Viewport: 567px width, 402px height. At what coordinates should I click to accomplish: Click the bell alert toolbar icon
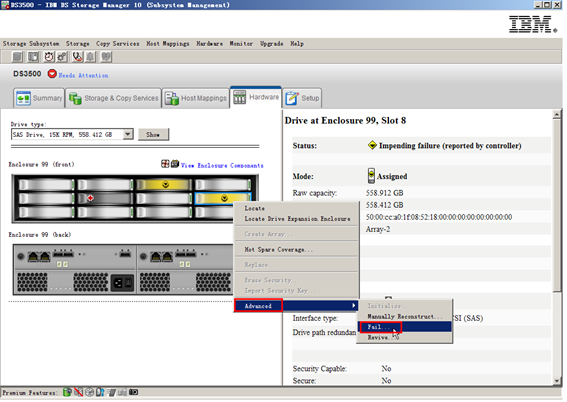pyautogui.click(x=91, y=57)
